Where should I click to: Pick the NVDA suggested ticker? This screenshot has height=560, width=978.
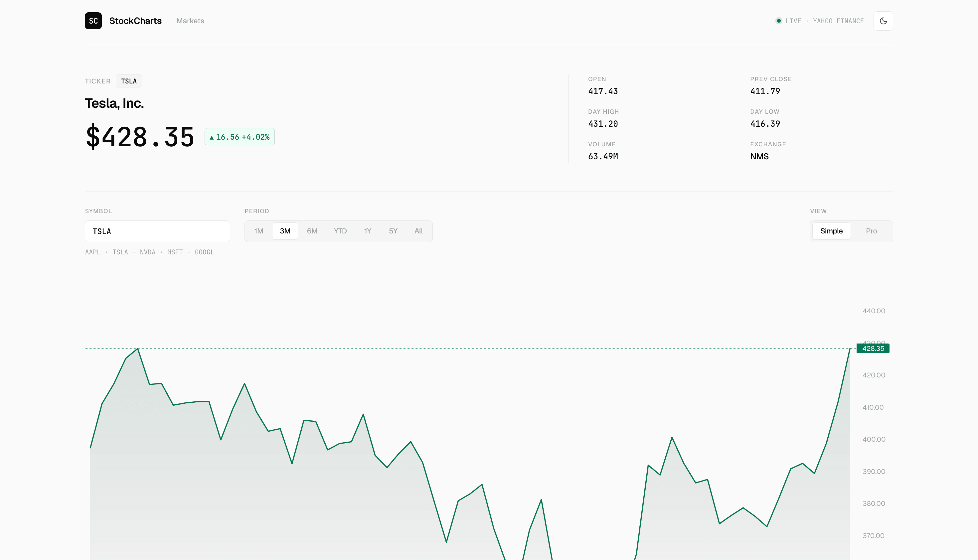click(x=147, y=252)
